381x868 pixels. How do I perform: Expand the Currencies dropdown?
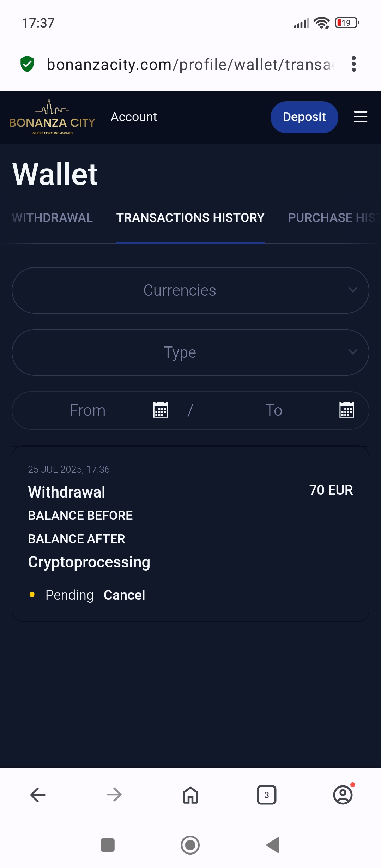point(190,290)
